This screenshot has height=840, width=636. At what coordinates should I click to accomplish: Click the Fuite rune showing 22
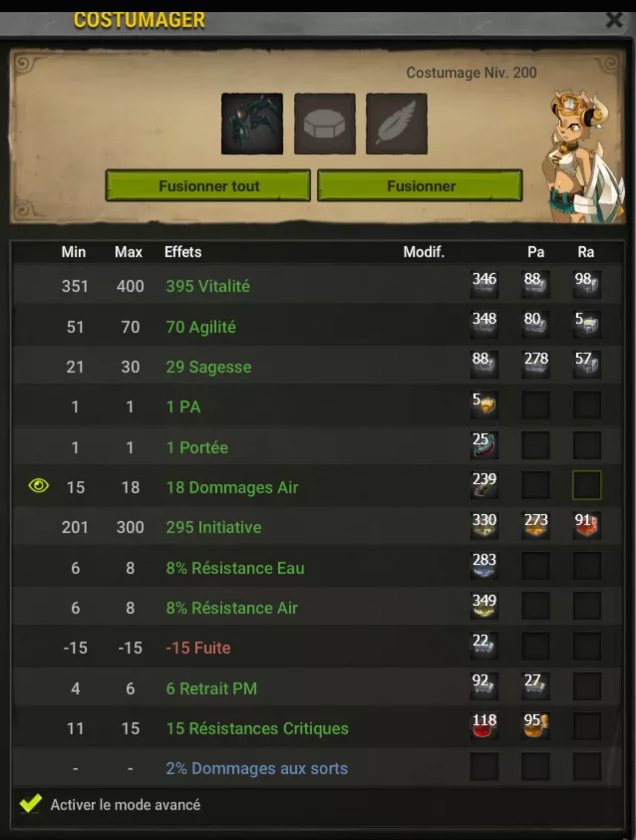(x=484, y=646)
